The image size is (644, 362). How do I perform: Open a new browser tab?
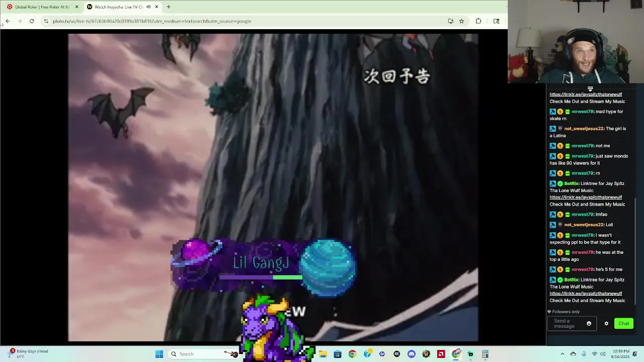169,7
